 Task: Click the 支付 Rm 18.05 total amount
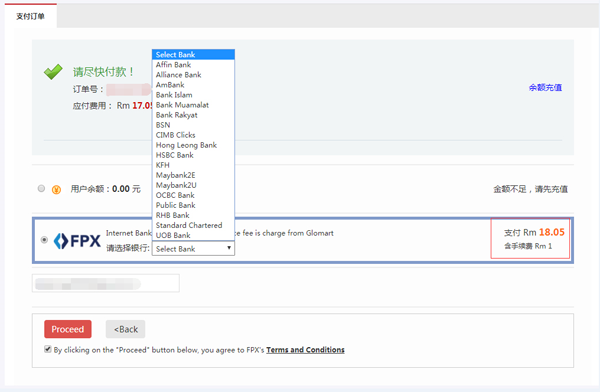pyautogui.click(x=534, y=232)
